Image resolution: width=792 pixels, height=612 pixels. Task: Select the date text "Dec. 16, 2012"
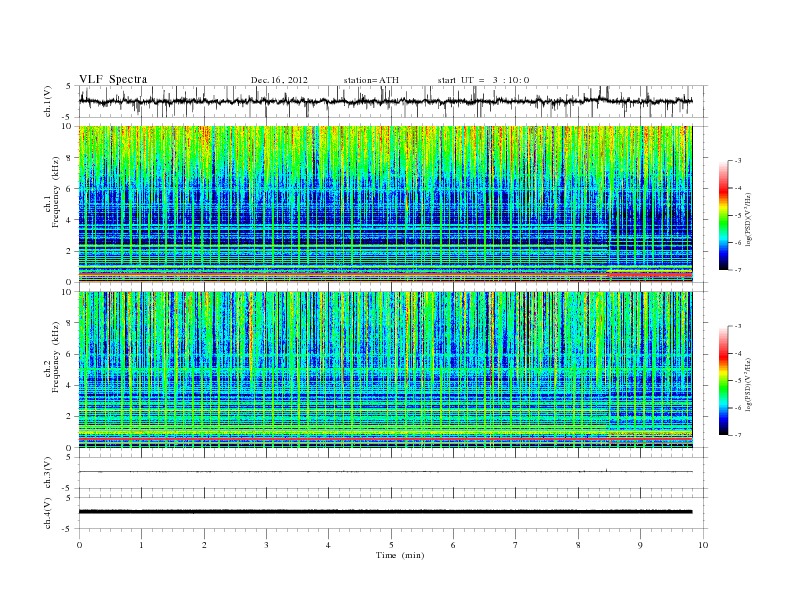tap(279, 80)
